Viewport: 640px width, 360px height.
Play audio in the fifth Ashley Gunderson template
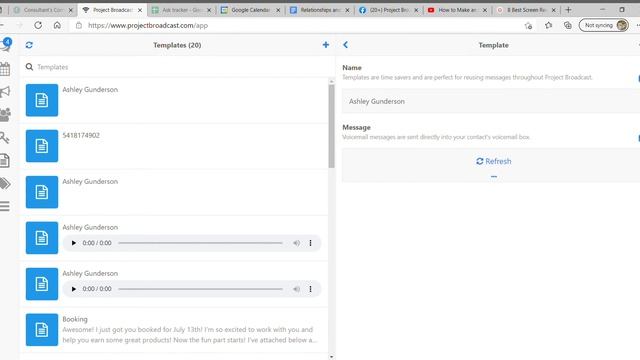pyautogui.click(x=73, y=289)
